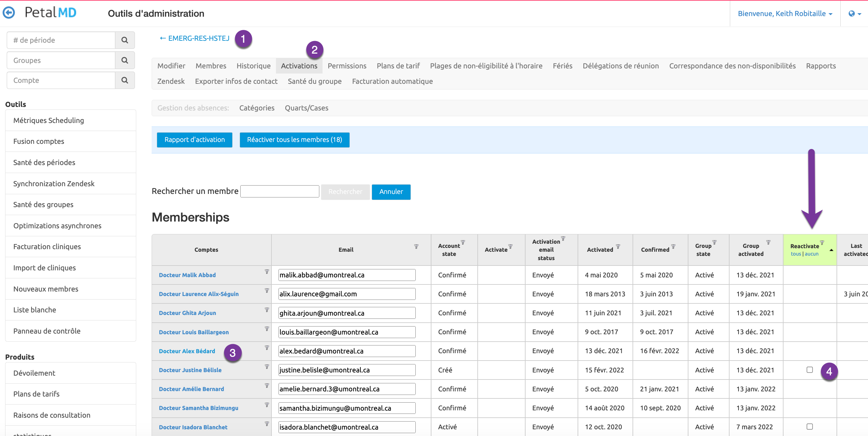Click search icon next to Compte field
Screen dimensions: 868x436
pos(125,80)
